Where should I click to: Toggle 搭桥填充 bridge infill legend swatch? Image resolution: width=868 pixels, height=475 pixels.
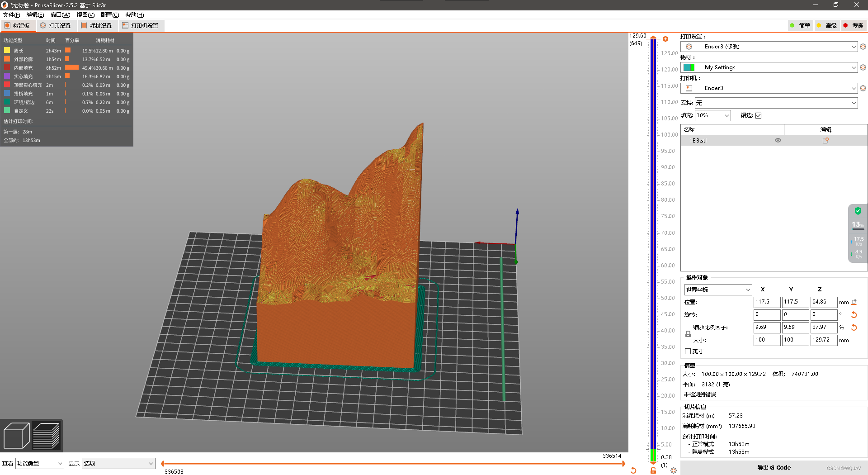point(7,93)
